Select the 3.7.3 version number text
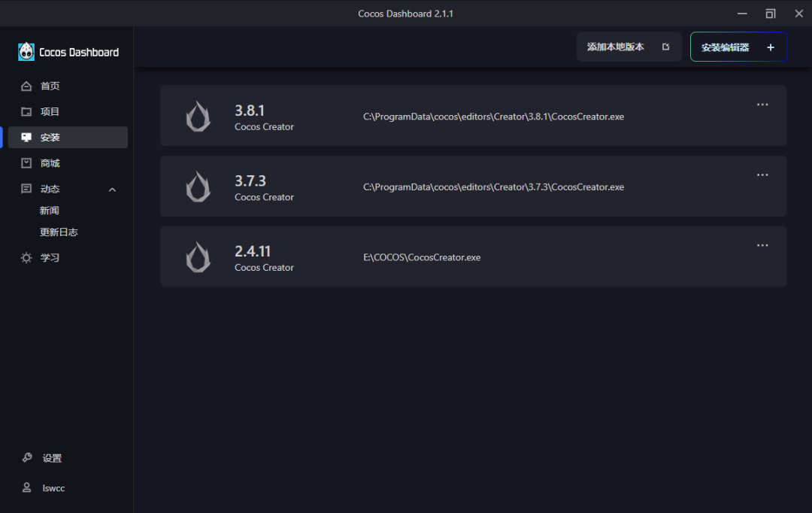The image size is (812, 513). pos(250,181)
